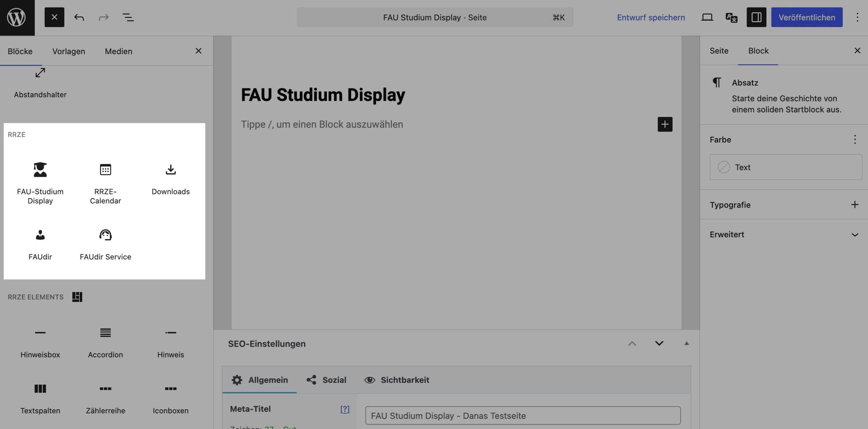Add the Downloads block
The width and height of the screenshot is (868, 429).
pyautogui.click(x=171, y=179)
